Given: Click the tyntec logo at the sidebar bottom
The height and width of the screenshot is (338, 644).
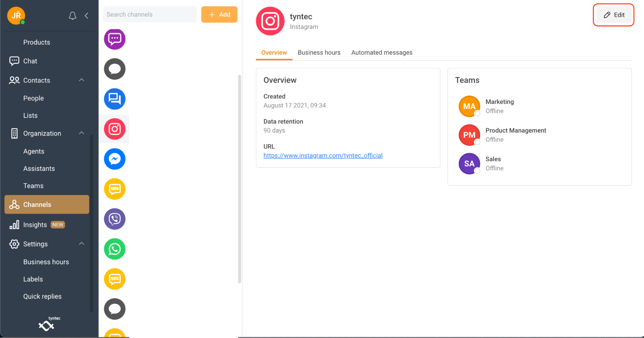Looking at the screenshot, I should pyautogui.click(x=49, y=324).
